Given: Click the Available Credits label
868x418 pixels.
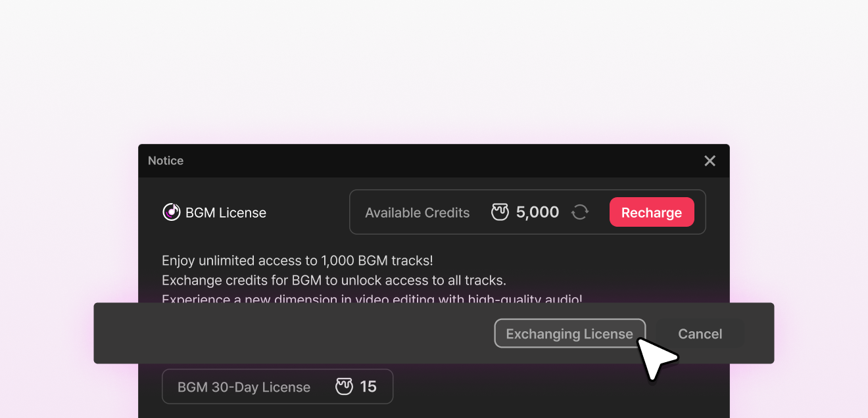Looking at the screenshot, I should tap(417, 213).
